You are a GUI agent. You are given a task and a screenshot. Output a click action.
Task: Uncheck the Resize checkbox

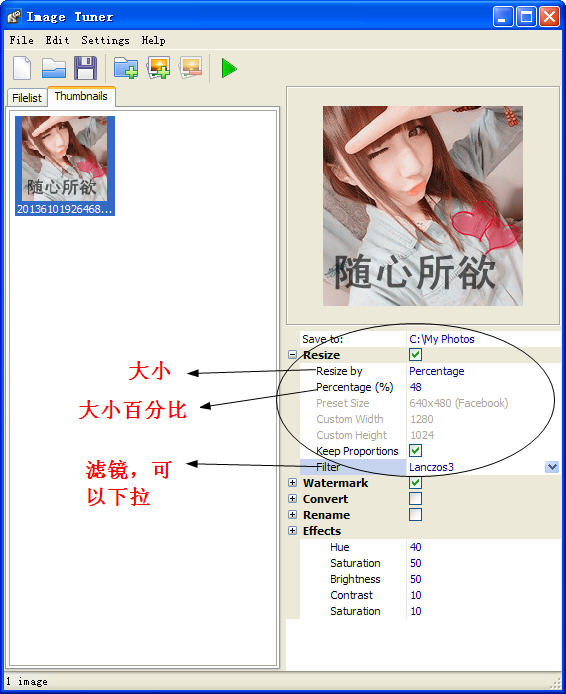[x=415, y=355]
